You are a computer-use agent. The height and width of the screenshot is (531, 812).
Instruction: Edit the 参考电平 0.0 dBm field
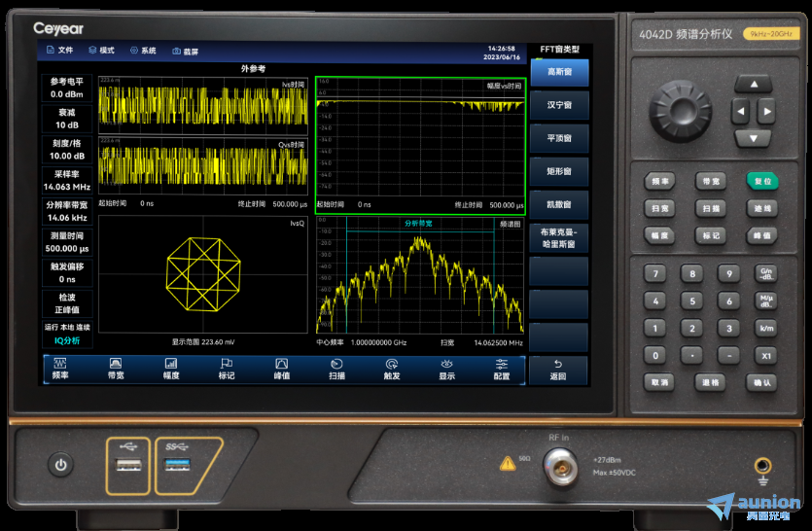coord(67,88)
